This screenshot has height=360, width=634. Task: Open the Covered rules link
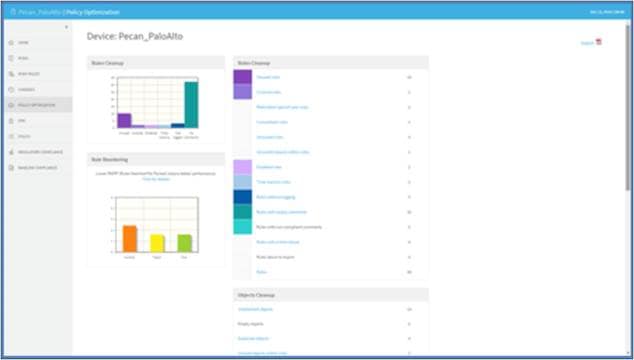tap(268, 92)
